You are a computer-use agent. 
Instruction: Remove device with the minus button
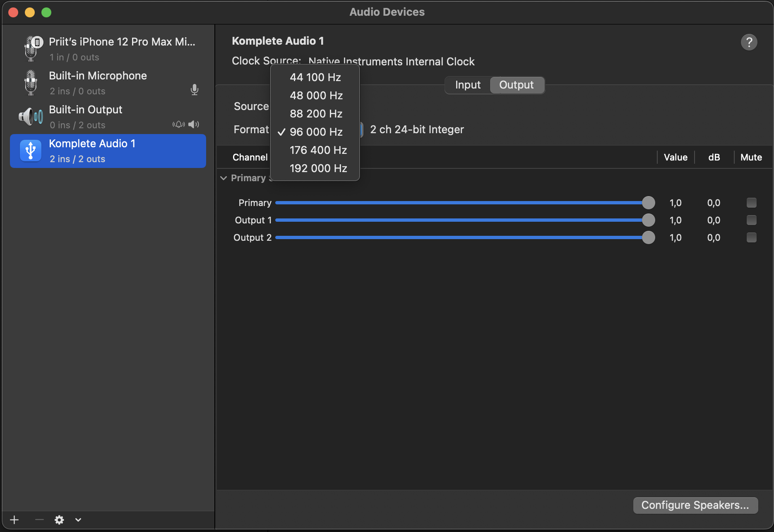click(39, 520)
